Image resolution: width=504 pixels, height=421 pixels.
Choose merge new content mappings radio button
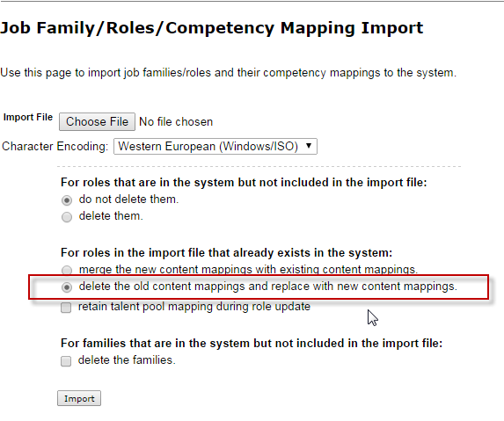[x=67, y=270]
